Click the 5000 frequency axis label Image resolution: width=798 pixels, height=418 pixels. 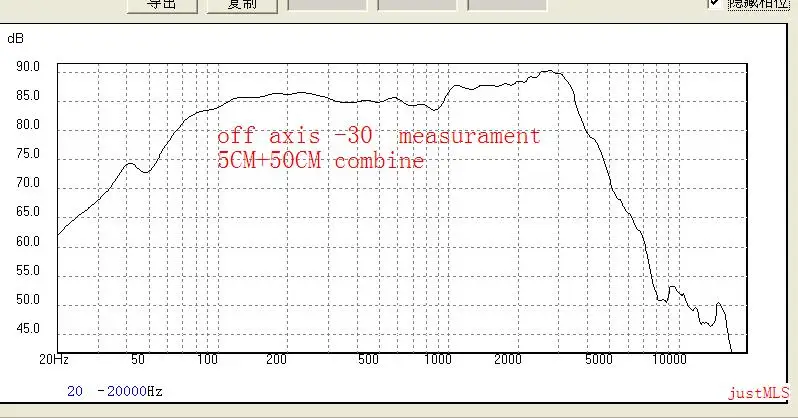coord(599,359)
